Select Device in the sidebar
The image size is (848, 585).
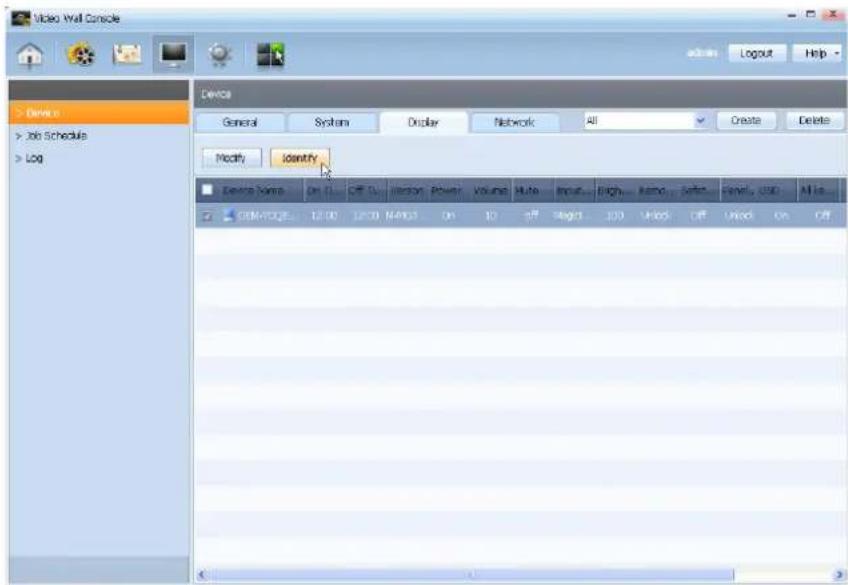point(99,112)
